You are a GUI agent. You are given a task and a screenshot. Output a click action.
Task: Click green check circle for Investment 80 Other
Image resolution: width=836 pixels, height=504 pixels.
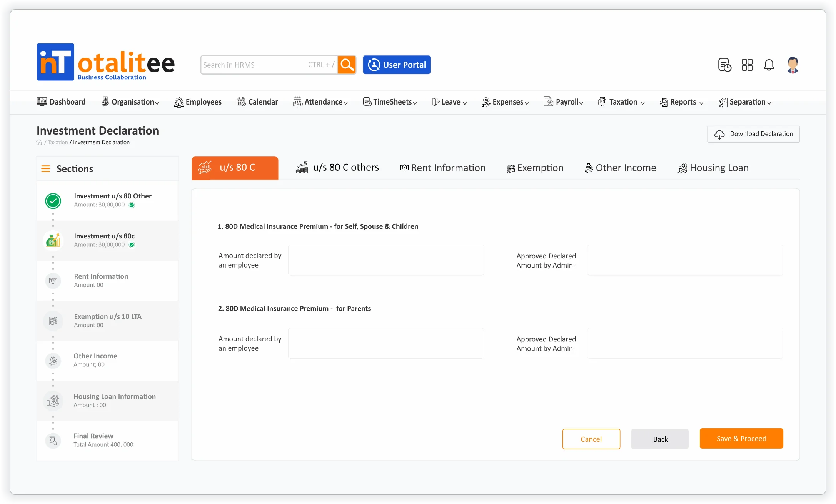[x=53, y=201]
